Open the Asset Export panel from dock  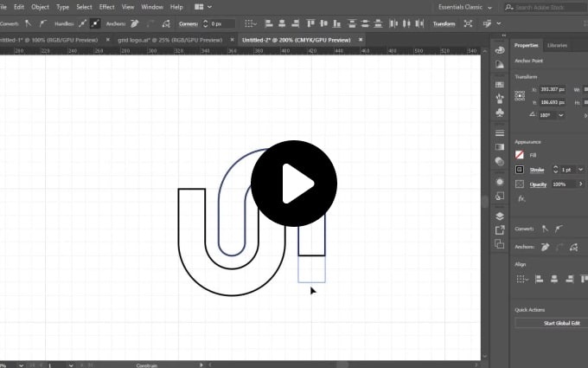click(x=500, y=229)
